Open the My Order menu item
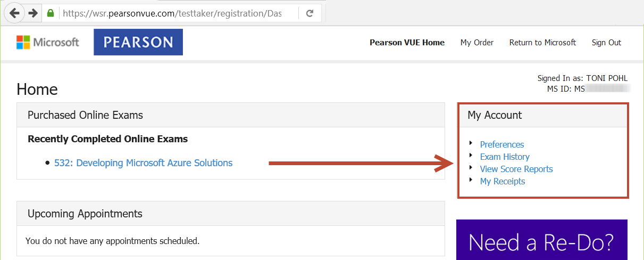644x260 pixels. click(477, 43)
